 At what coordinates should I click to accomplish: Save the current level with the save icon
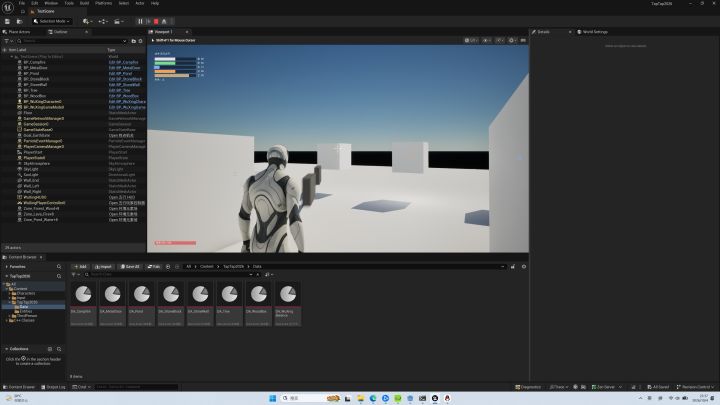click(7, 21)
